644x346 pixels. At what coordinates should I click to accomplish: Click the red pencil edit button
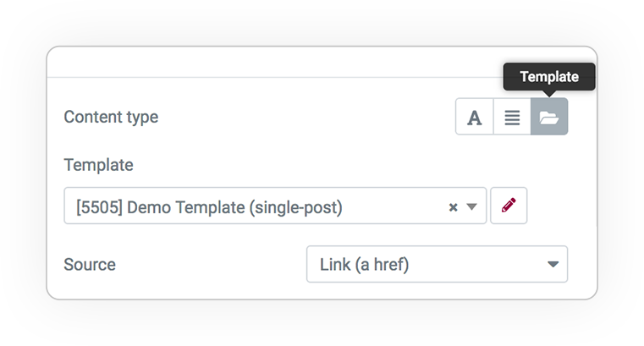click(509, 206)
